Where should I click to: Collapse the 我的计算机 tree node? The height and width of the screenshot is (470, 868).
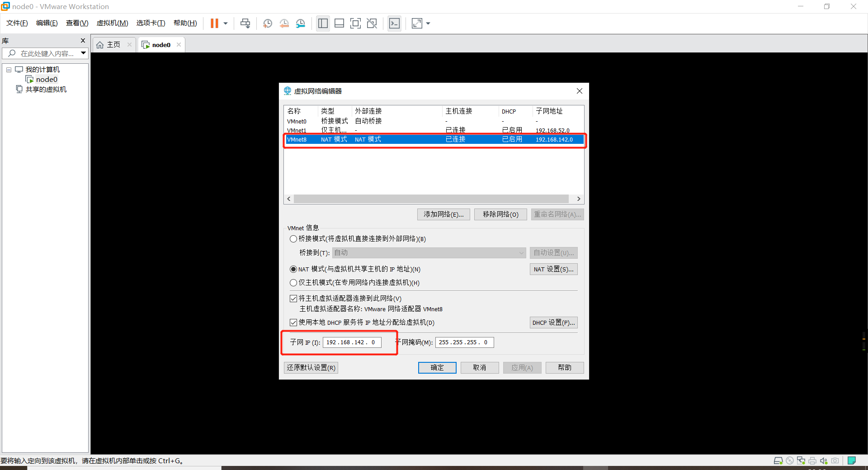(9, 69)
